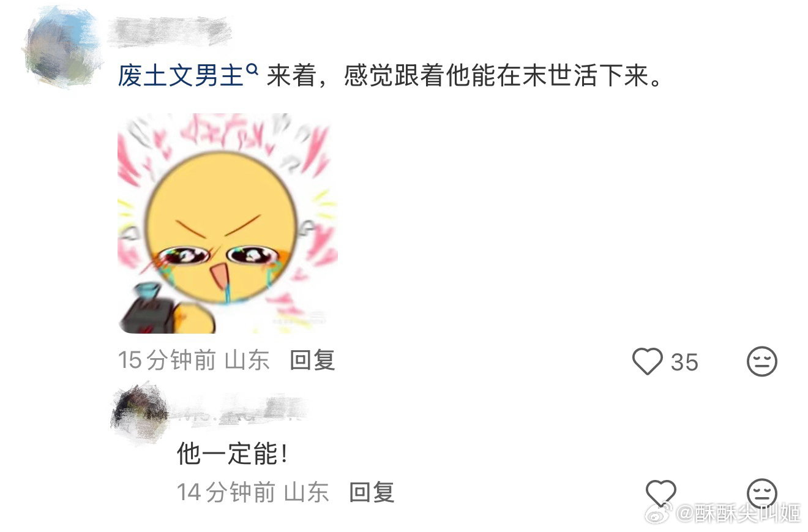Screen dimensions: 808x532
Task: Like the reply "他一定能!"
Action: coord(661,492)
